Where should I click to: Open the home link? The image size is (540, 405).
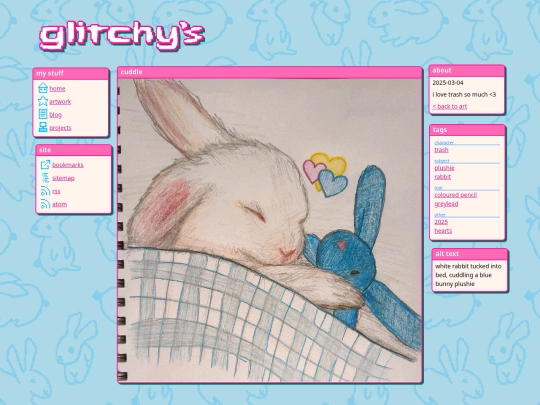[x=57, y=89]
